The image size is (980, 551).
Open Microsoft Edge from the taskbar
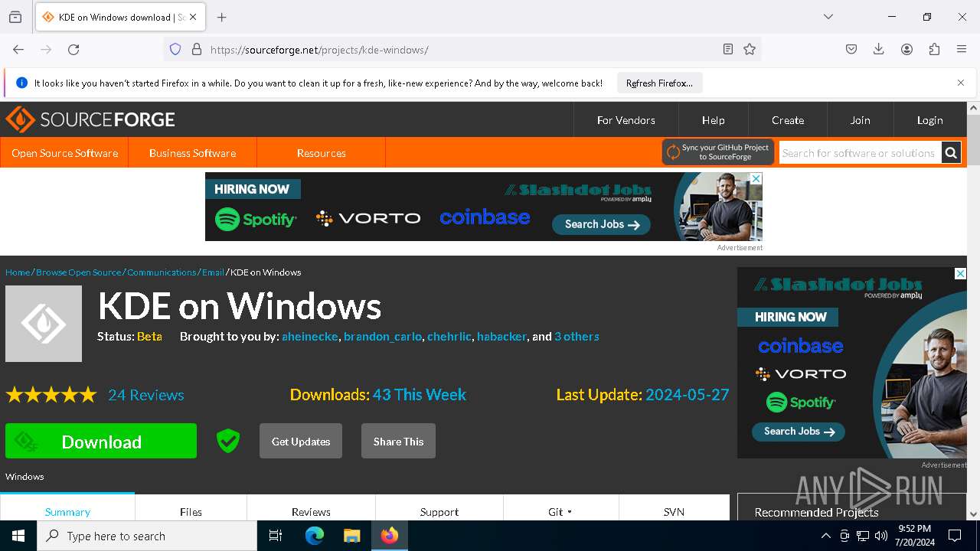pyautogui.click(x=315, y=536)
